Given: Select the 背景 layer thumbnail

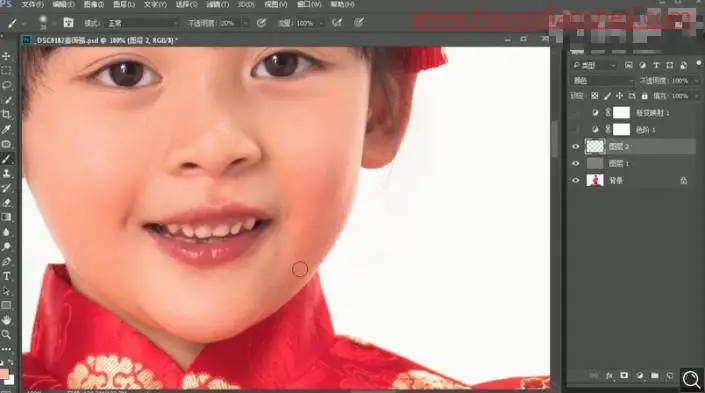Looking at the screenshot, I should coord(595,180).
